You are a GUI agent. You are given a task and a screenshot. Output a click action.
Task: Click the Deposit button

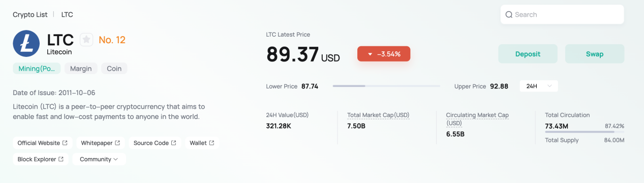pos(528,54)
